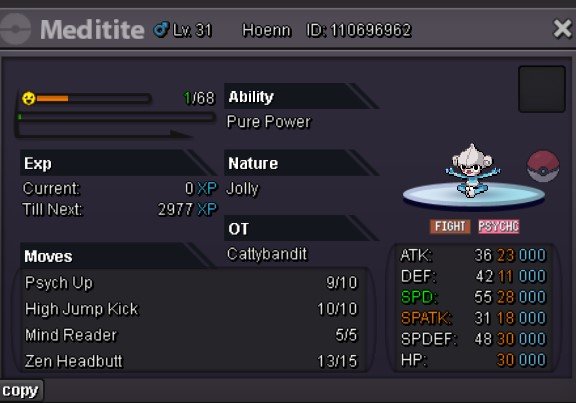Screen dimensions: 576x403
Task: Click the yellow happiness face icon
Action: click(29, 98)
